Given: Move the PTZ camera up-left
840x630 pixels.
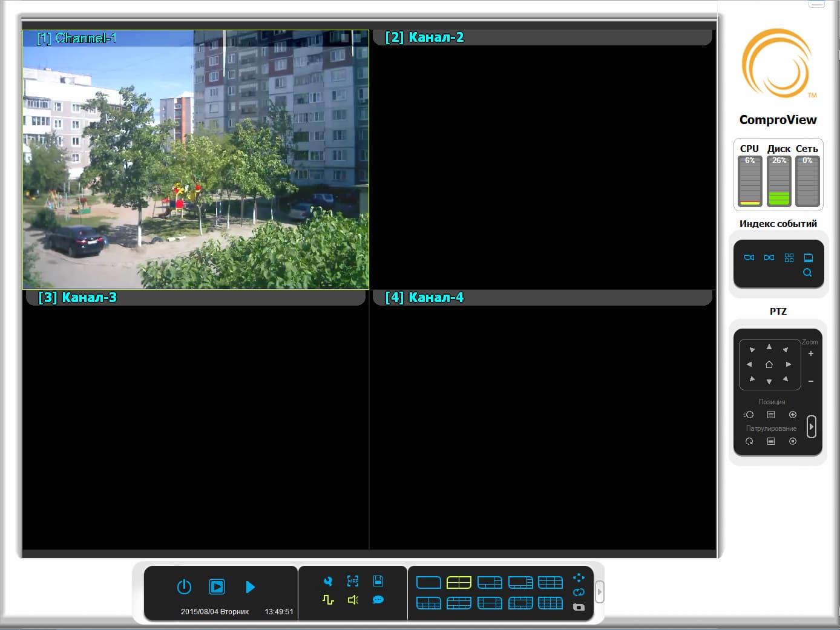Looking at the screenshot, I should tap(752, 350).
